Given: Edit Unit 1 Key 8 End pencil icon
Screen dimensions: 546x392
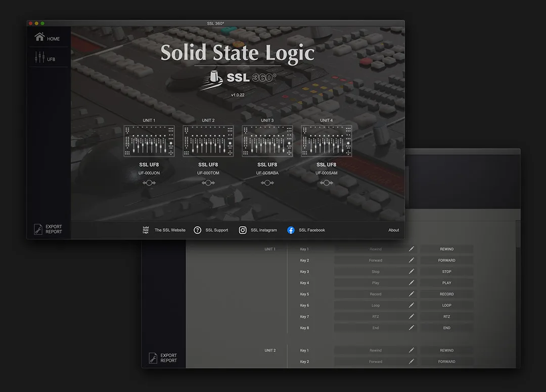Looking at the screenshot, I should (x=411, y=328).
